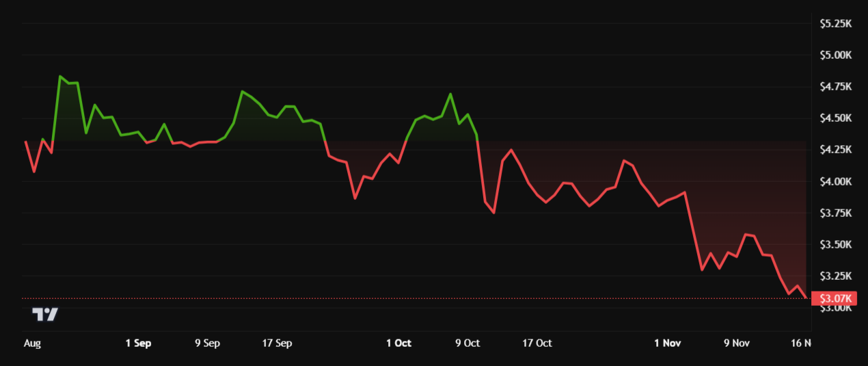Click the $4.00K price axis label

pyautogui.click(x=836, y=182)
